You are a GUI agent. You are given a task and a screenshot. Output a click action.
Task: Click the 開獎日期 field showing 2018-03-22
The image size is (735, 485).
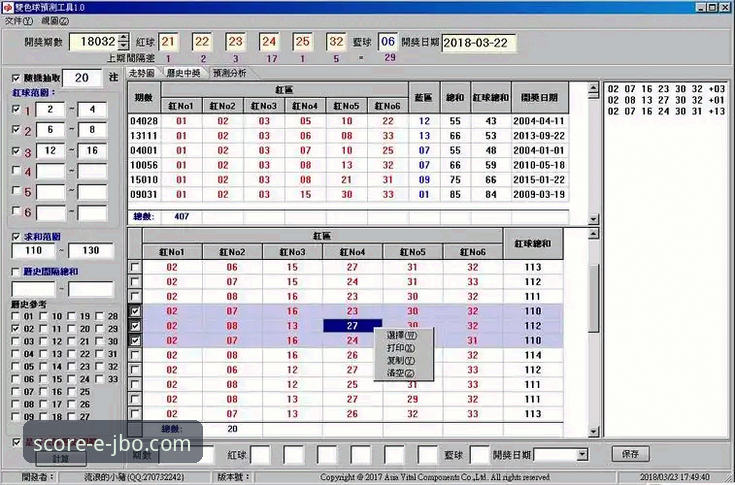coord(478,43)
